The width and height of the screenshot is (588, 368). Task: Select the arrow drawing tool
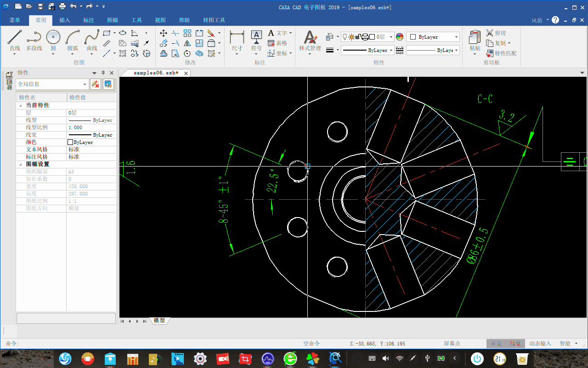click(x=147, y=43)
